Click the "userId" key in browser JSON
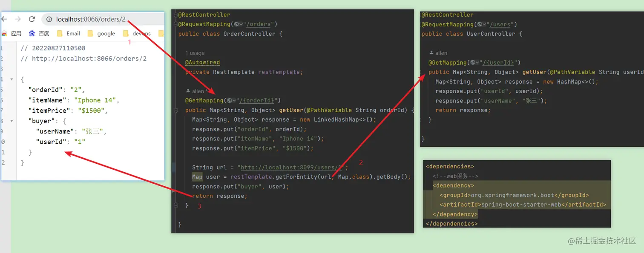The image size is (644, 253). [x=51, y=142]
